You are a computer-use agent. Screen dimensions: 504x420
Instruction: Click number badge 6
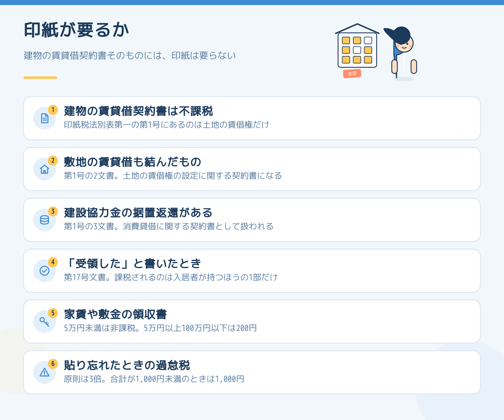(53, 364)
